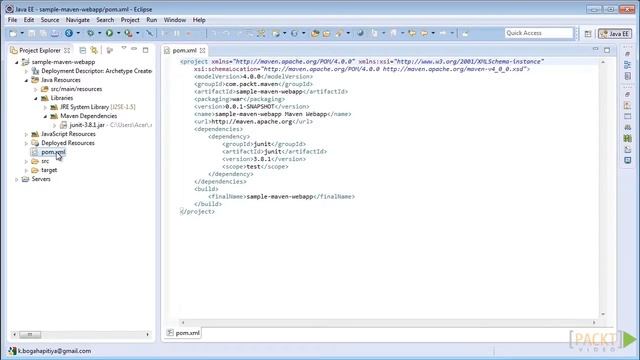Collapse the Maven Dependencies node
The image size is (640, 360).
[x=45, y=116]
